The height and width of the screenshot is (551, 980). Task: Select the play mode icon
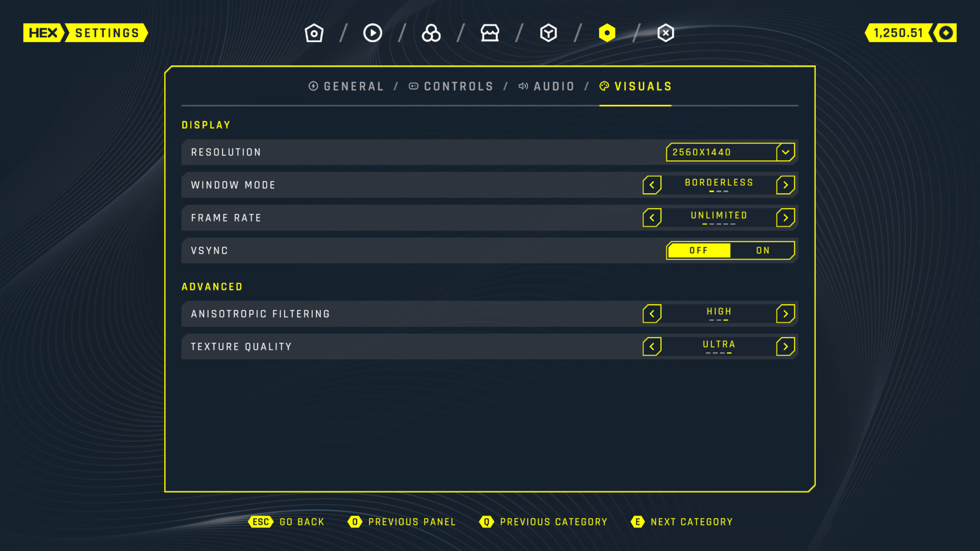373,33
